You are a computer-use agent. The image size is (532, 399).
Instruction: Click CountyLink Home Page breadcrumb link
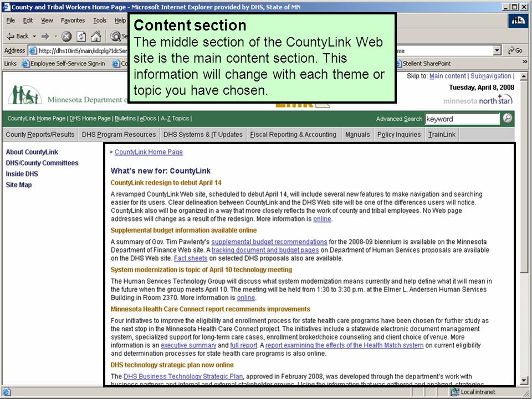click(149, 152)
